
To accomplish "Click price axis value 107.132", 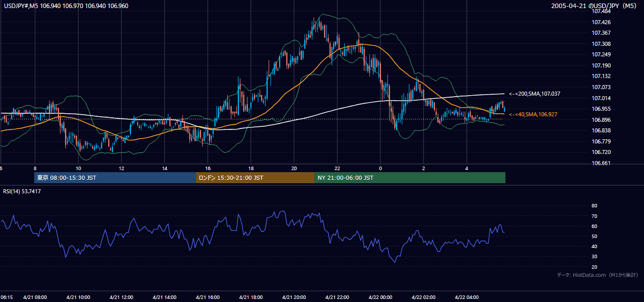I will [x=601, y=76].
